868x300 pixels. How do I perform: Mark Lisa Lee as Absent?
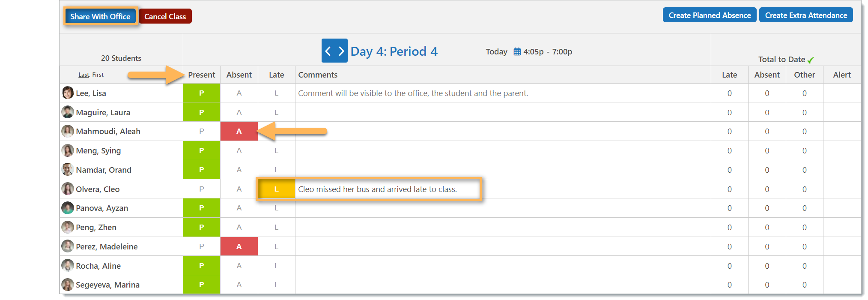(239, 93)
